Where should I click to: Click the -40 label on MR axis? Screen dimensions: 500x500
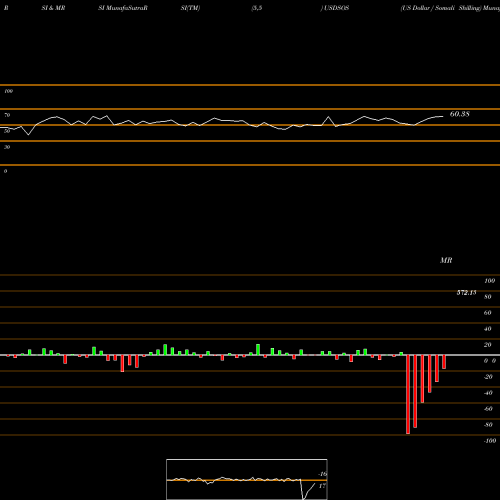pos(488,393)
